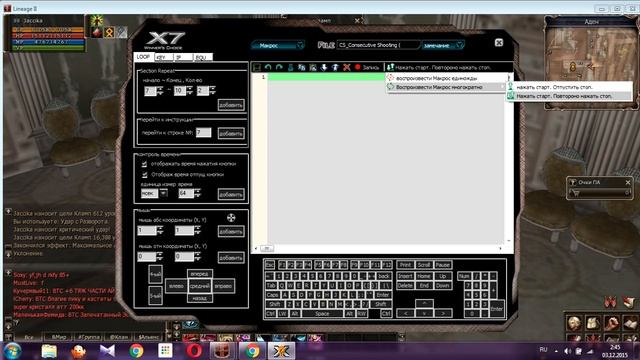Screen dimensions: 640x360
Task: Click the Visual Studio taskbar icon
Action: pyautogui.click(x=107, y=351)
